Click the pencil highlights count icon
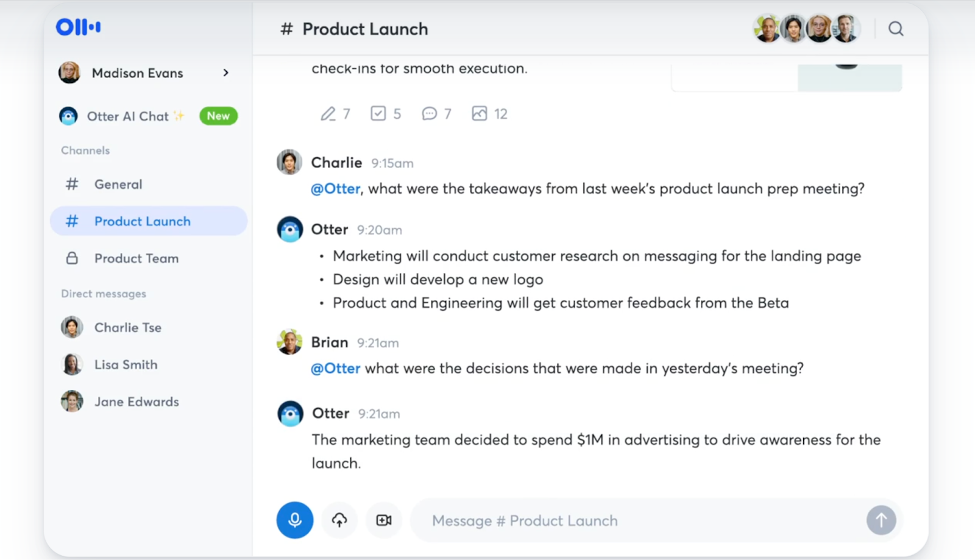This screenshot has width=975, height=560. [328, 114]
